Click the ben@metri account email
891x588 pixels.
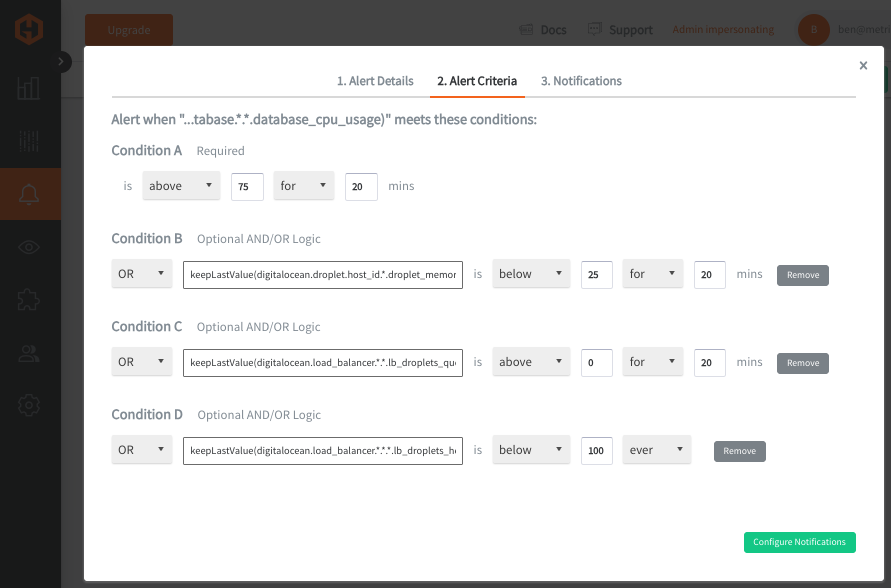(x=864, y=30)
